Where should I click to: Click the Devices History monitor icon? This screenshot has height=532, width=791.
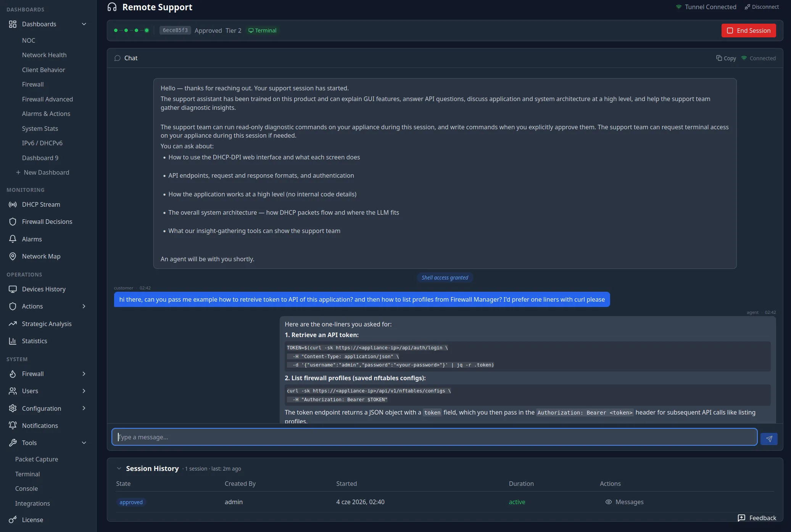point(13,289)
